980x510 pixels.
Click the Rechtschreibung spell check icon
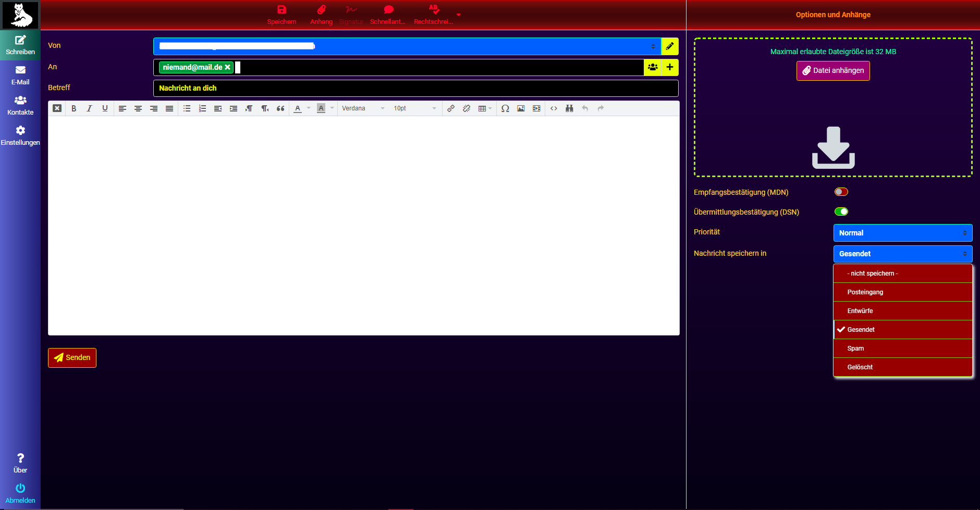[x=433, y=10]
